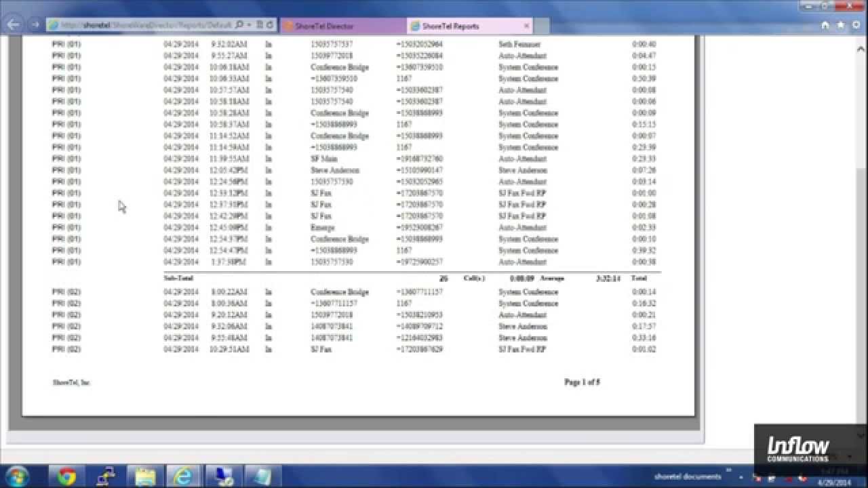Click 'SJ Fax Fwd RP' in the 12:42 PM row
This screenshot has width=868, height=488.
(x=522, y=216)
